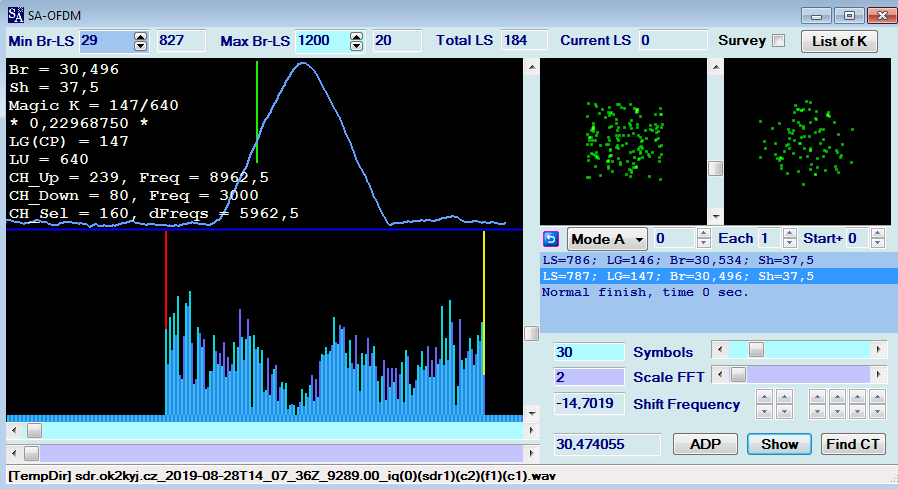This screenshot has width=898, height=489.
Task: Click the ADP button
Action: (705, 444)
